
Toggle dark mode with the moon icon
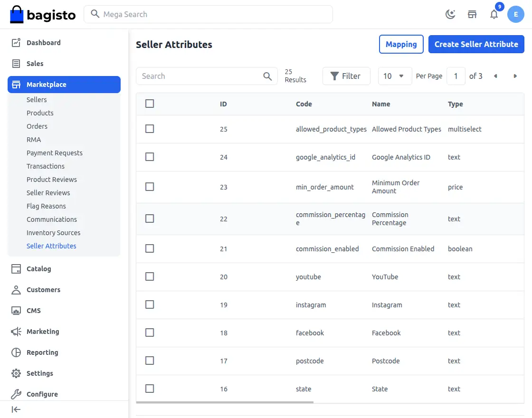click(450, 14)
